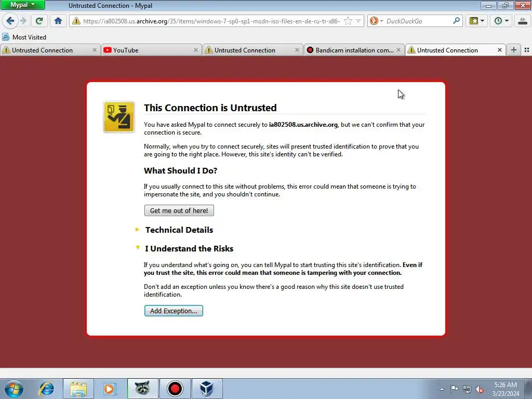Reload the current page
This screenshot has width=532, height=399.
tap(39, 21)
